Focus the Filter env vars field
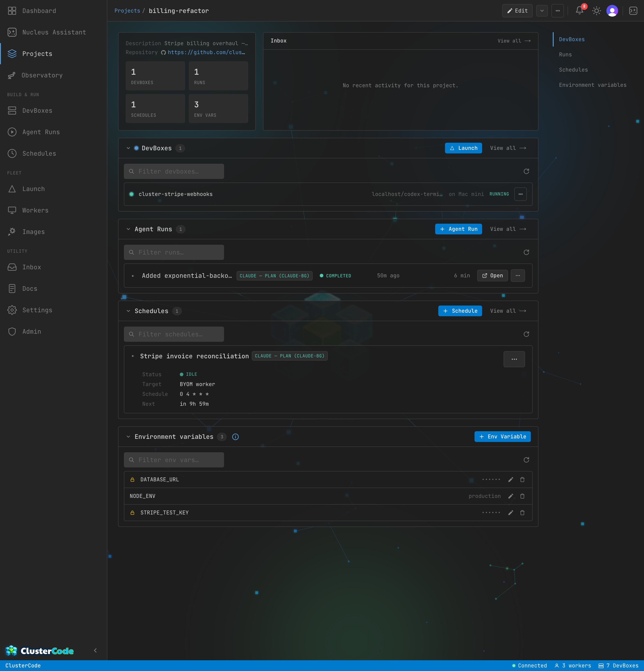644x671 pixels. (x=174, y=460)
